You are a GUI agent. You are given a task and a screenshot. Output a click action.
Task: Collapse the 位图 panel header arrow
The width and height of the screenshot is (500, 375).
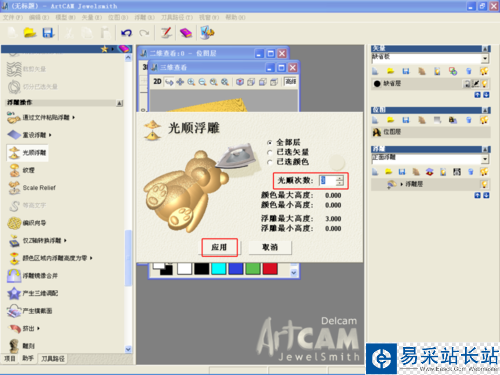[486, 110]
